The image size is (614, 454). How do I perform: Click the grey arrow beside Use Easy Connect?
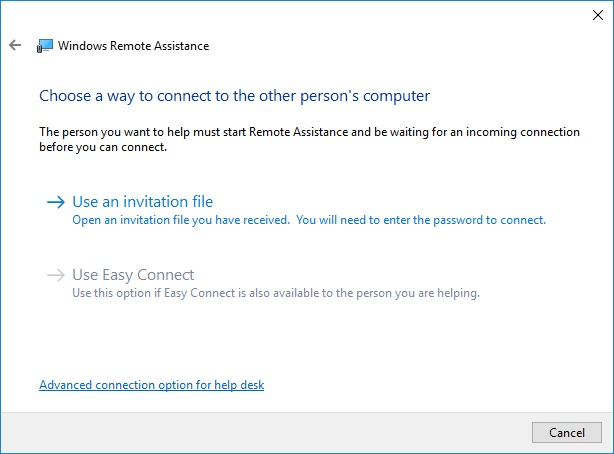(56, 275)
